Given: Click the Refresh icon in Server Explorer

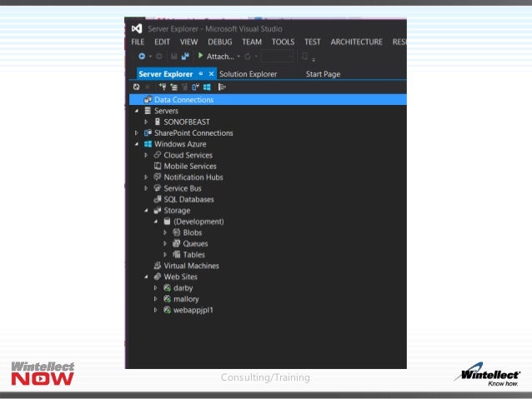Looking at the screenshot, I should pos(137,87).
